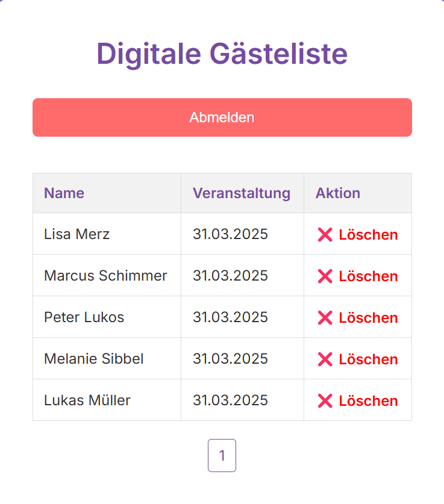Click the Löschen text for Melanie Sibbel
This screenshot has height=504, width=444.
pyautogui.click(x=368, y=359)
